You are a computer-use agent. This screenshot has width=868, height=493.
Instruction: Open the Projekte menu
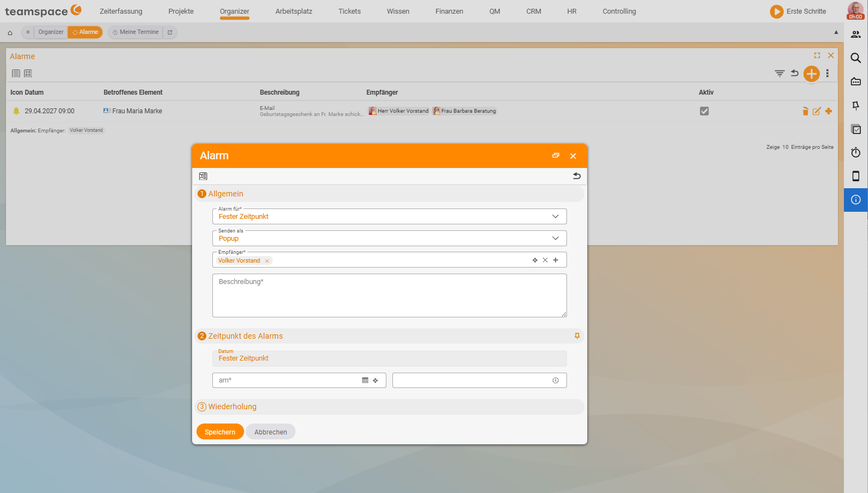point(181,11)
